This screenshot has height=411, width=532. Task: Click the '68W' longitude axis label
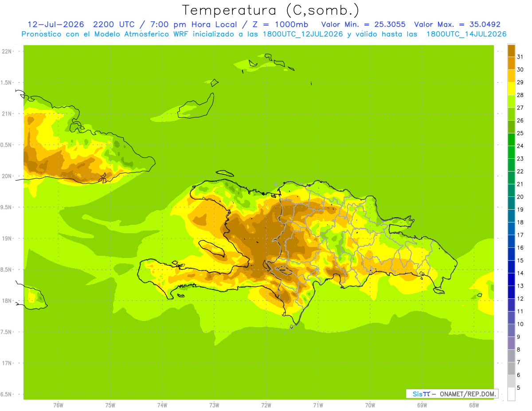[x=474, y=405]
